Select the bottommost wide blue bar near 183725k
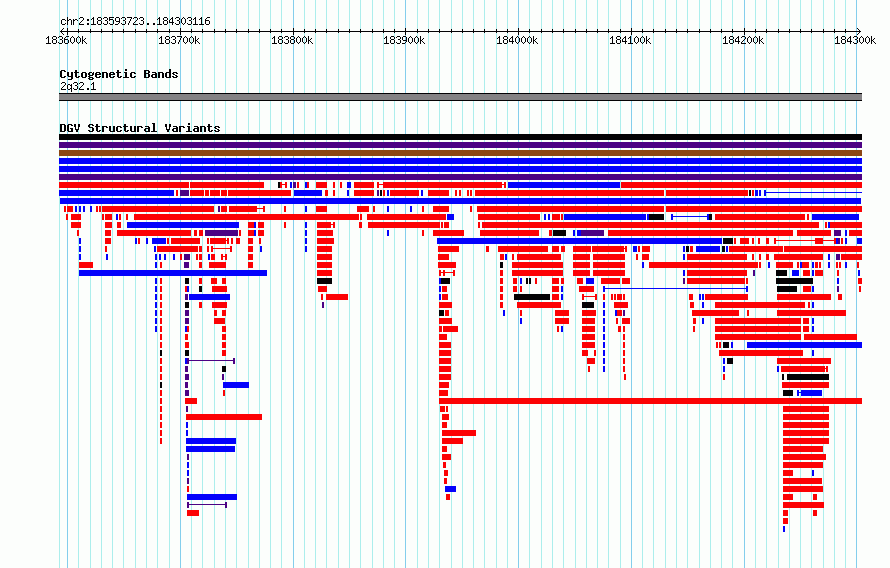890x568 pixels. (x=212, y=497)
